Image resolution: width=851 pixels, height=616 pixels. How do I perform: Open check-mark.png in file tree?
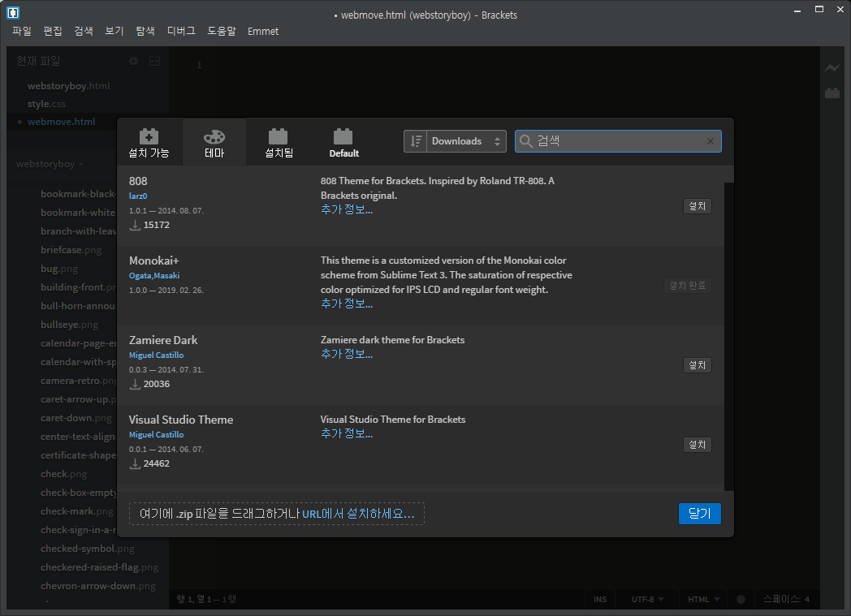coord(77,511)
